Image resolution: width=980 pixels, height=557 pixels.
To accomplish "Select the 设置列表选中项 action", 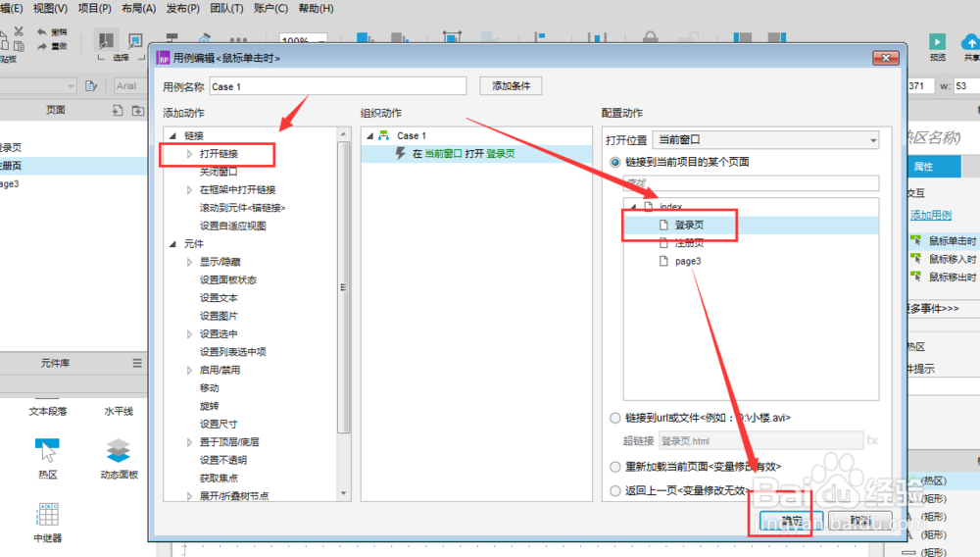I will 232,352.
